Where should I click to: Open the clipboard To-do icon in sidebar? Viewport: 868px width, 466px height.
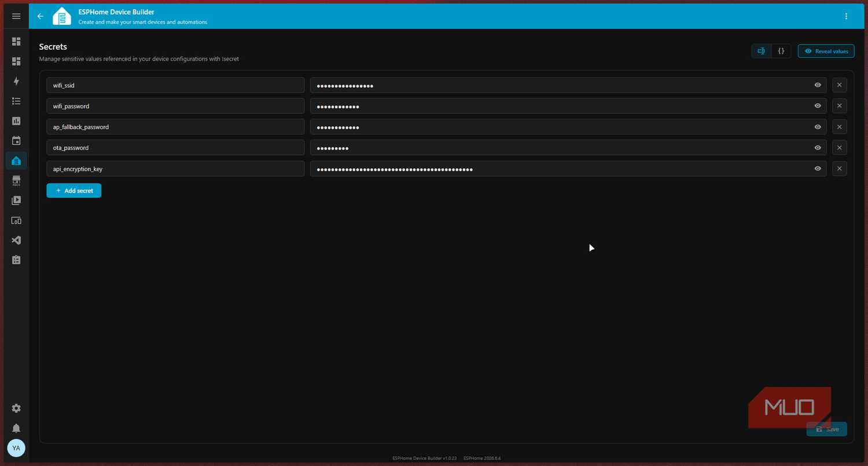pos(16,260)
